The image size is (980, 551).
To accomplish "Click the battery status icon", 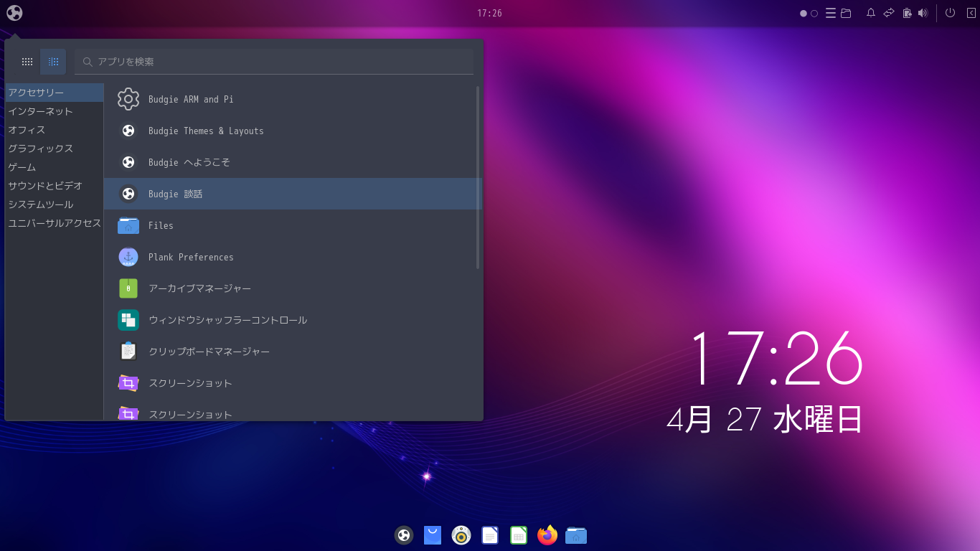I will click(x=907, y=13).
